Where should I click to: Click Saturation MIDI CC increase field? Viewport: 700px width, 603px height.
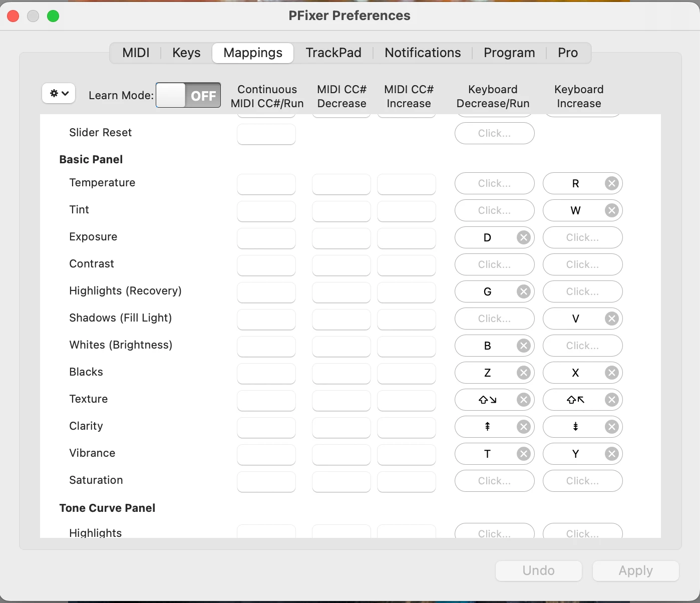[407, 482]
